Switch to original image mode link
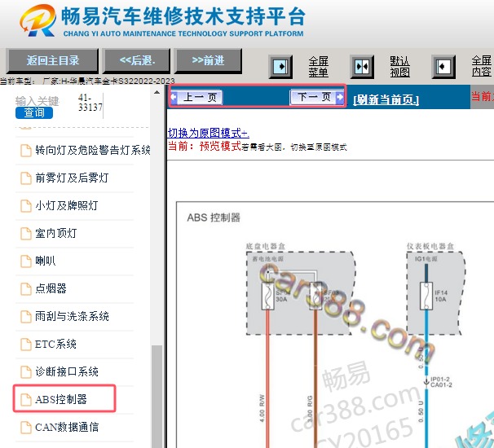This screenshot has height=448, width=494. point(209,133)
